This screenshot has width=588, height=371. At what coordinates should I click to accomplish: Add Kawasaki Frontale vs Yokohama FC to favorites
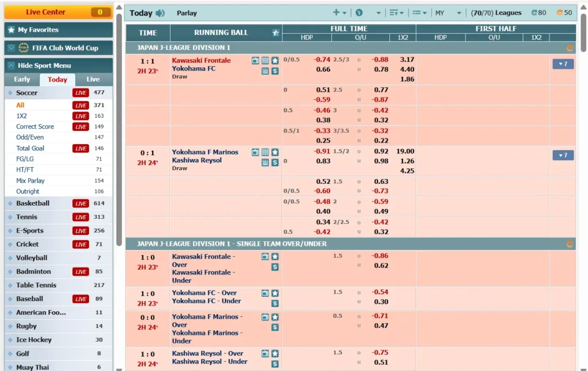coord(275,61)
